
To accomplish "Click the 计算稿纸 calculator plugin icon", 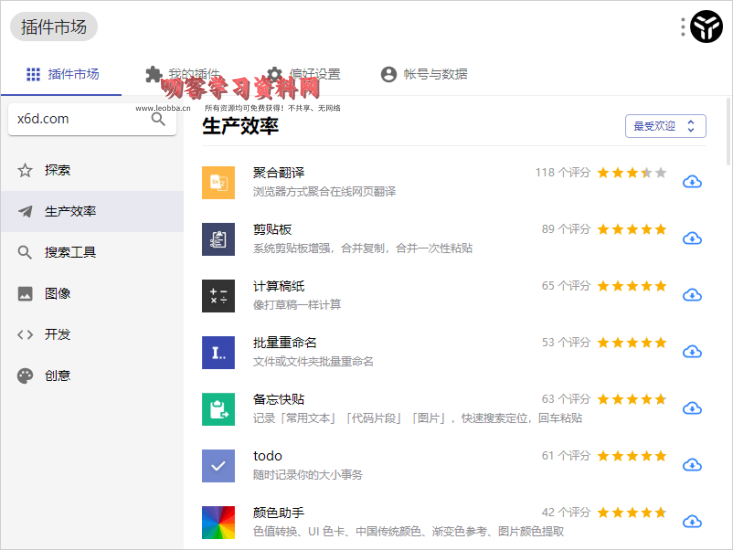I will pyautogui.click(x=218, y=296).
